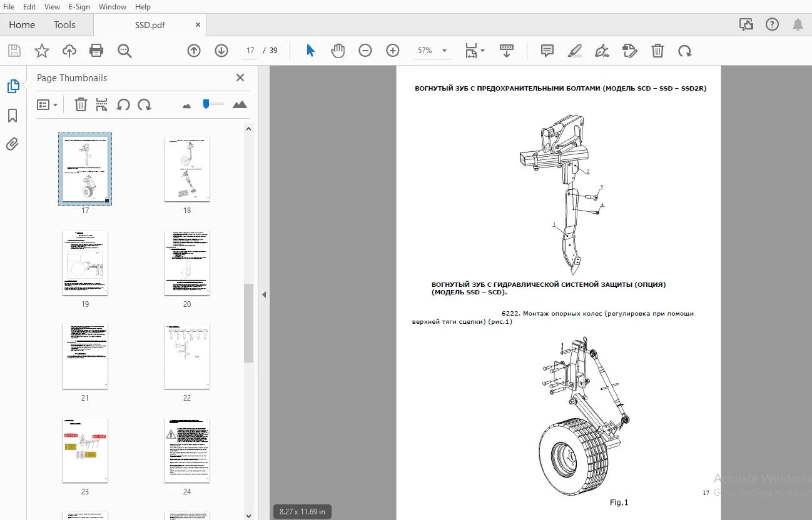Open the Help menu
This screenshot has width=812, height=520.
(143, 7)
